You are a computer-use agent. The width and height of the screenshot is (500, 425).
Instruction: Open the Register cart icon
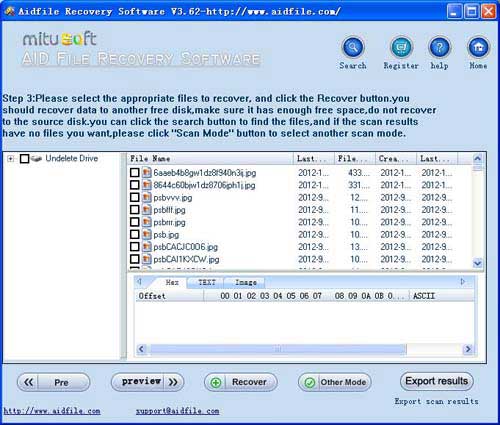point(401,47)
